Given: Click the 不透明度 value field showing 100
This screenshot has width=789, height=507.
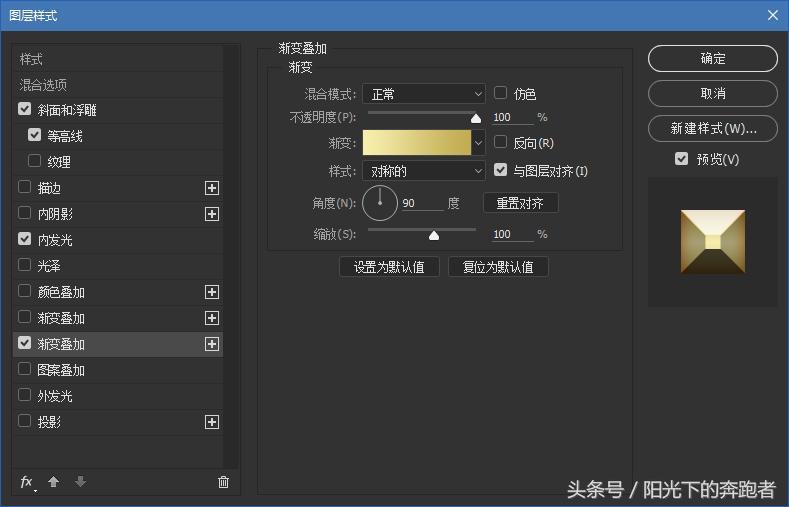Looking at the screenshot, I should click(512, 117).
